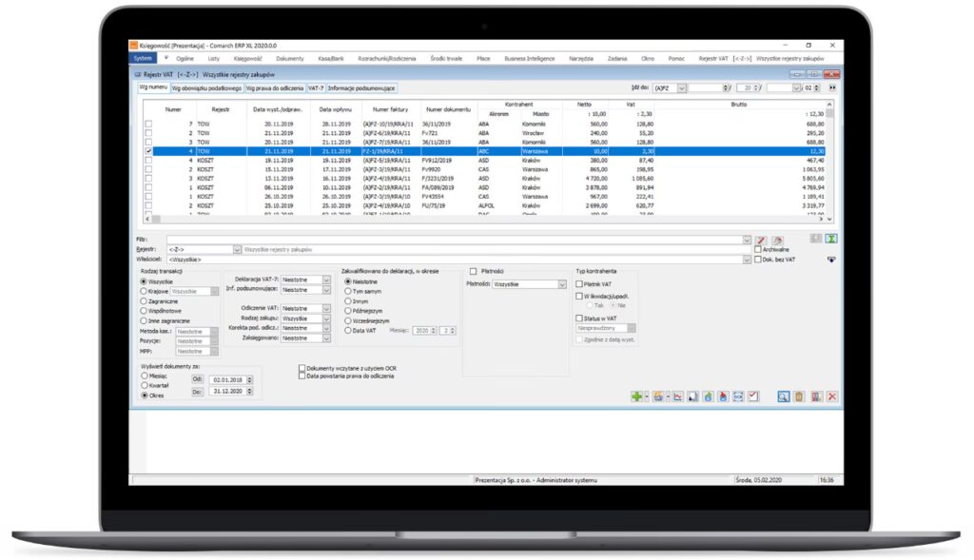
Task: Open the Deklaracja VAT-7 dropdown
Action: coord(326,280)
